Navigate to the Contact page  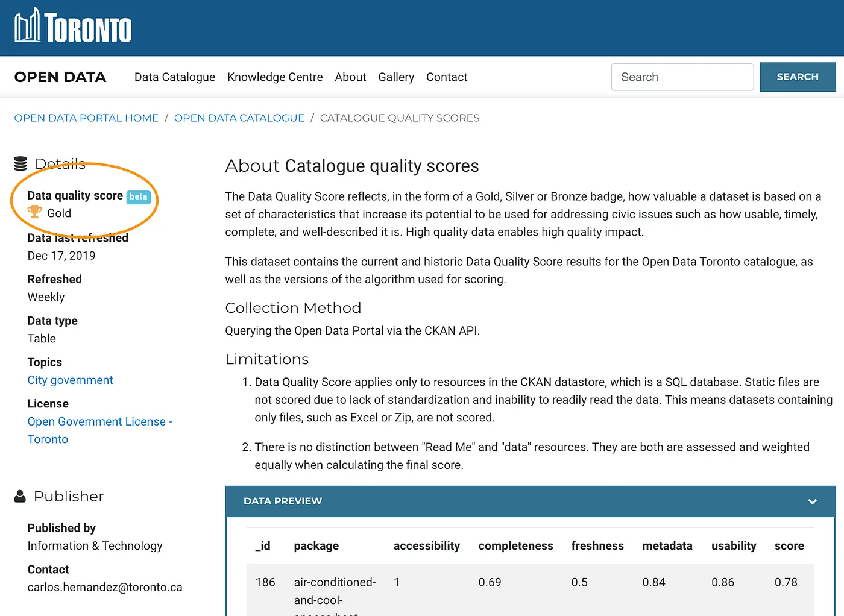447,77
